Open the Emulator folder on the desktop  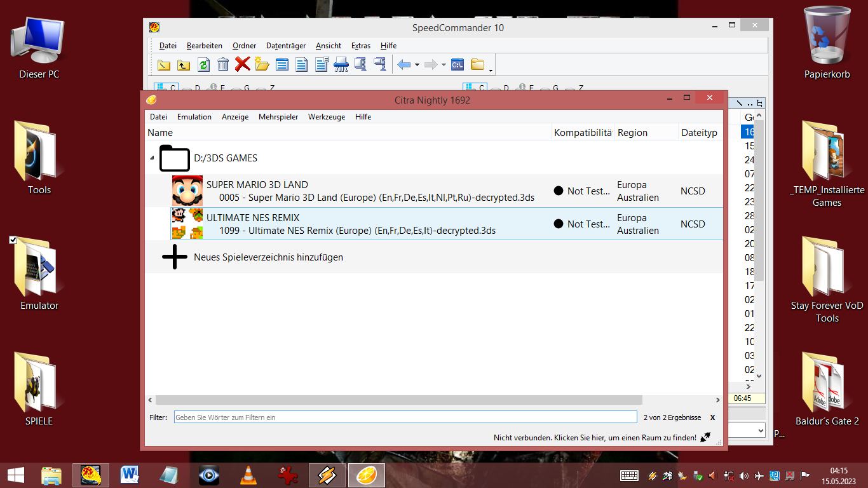coord(39,273)
